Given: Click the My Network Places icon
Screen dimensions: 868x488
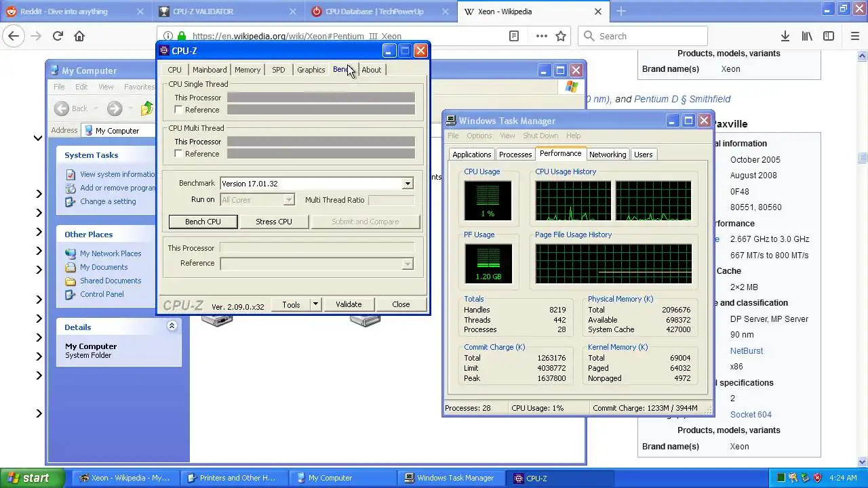Looking at the screenshot, I should 71,253.
